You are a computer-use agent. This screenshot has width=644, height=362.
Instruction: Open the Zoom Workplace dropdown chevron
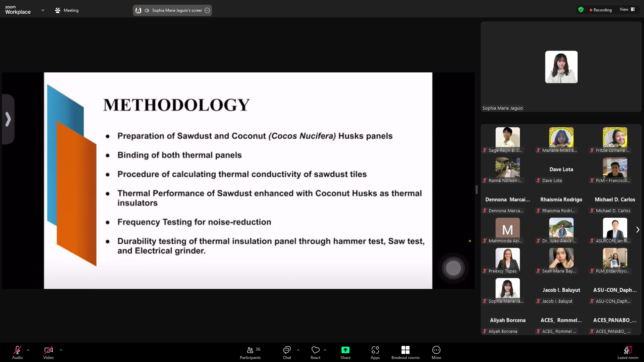(43, 10)
